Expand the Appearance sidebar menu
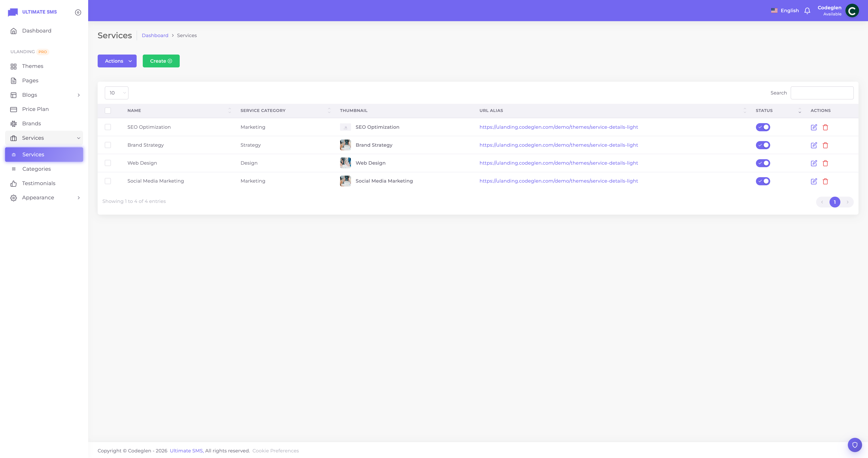This screenshot has width=868, height=458. [x=44, y=198]
